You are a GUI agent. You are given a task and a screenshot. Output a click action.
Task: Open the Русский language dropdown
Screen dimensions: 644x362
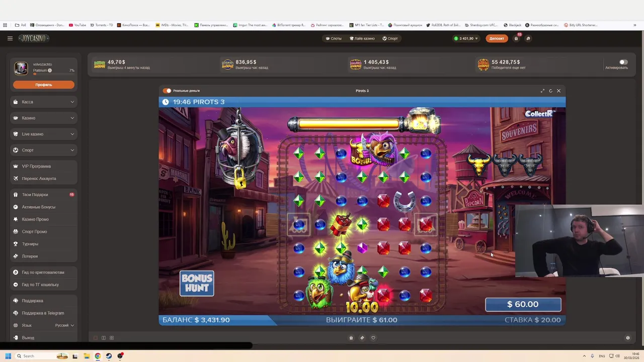[64, 325]
